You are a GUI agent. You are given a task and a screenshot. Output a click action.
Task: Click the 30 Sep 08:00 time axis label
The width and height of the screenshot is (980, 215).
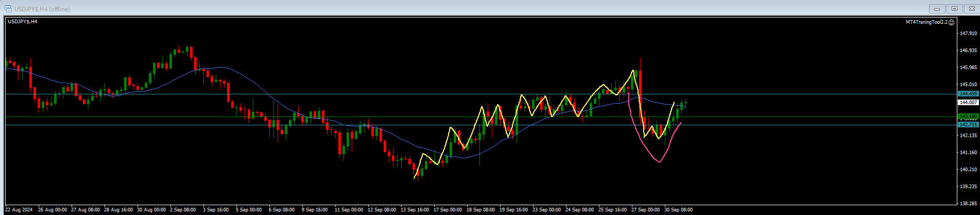(x=678, y=210)
